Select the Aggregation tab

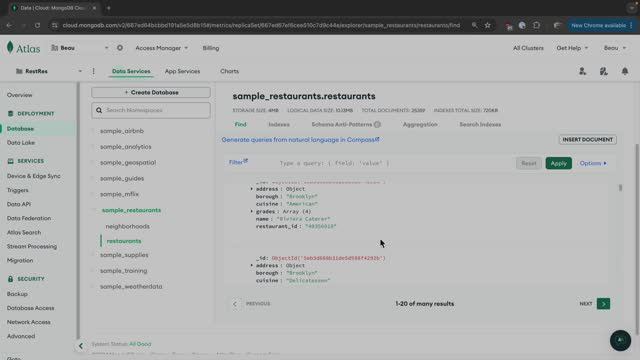pyautogui.click(x=420, y=124)
